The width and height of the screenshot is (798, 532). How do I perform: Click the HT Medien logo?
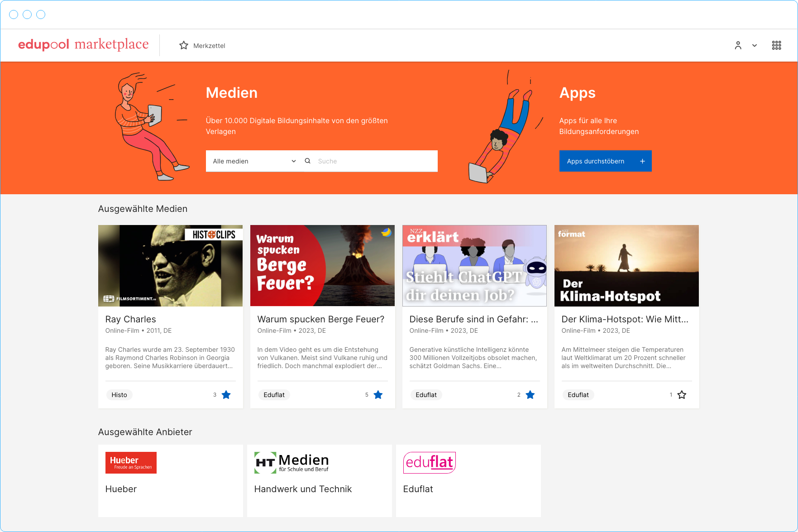[292, 463]
